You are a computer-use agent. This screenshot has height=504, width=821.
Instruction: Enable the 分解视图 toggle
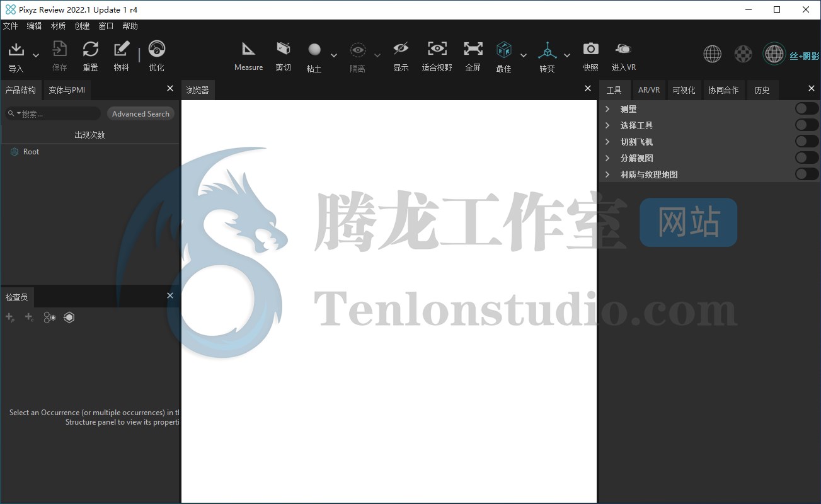click(x=807, y=157)
